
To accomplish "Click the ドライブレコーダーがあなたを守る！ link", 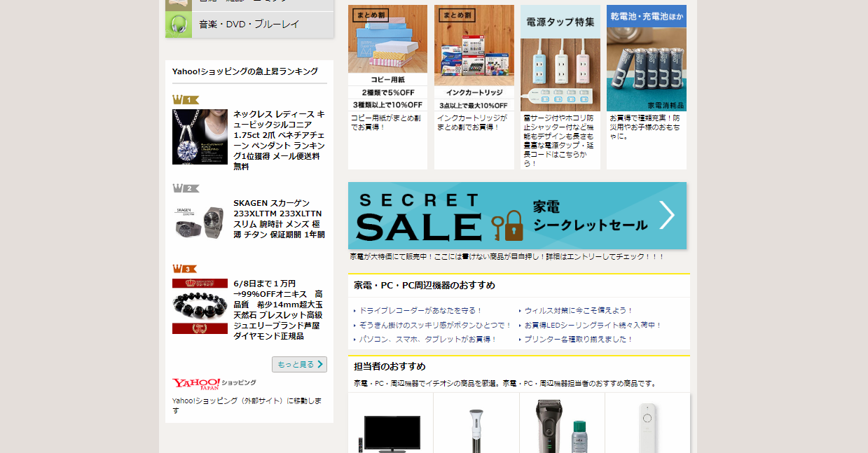I will (420, 310).
